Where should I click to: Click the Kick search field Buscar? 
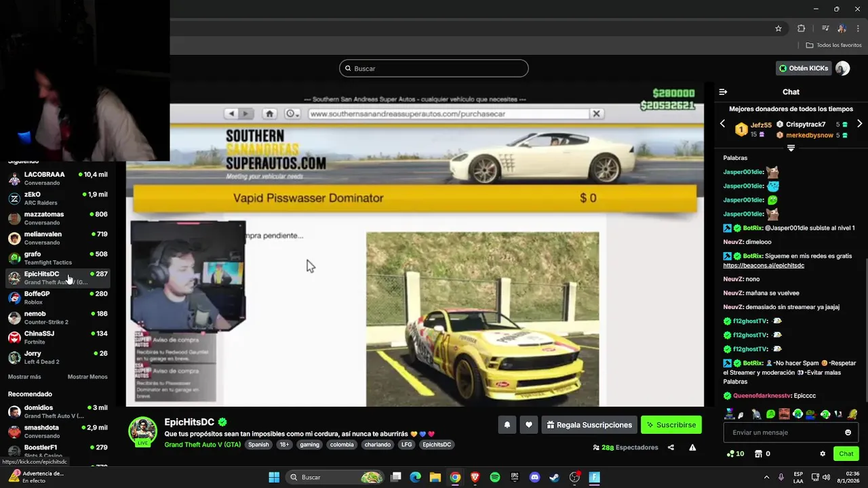click(433, 68)
